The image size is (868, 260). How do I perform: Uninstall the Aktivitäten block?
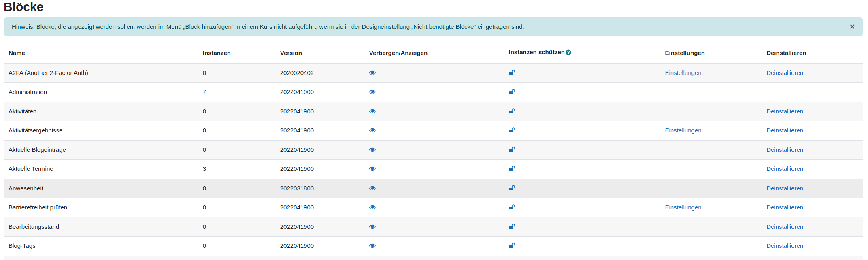(785, 111)
